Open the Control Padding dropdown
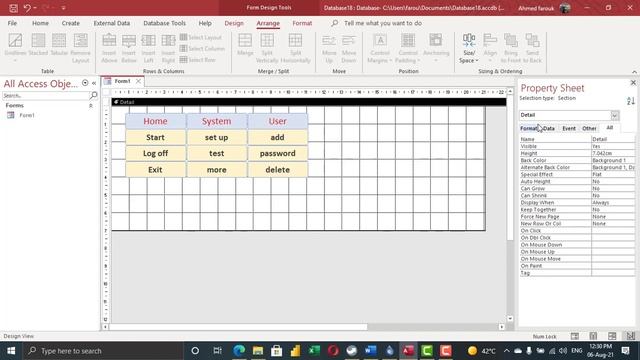 (x=408, y=48)
